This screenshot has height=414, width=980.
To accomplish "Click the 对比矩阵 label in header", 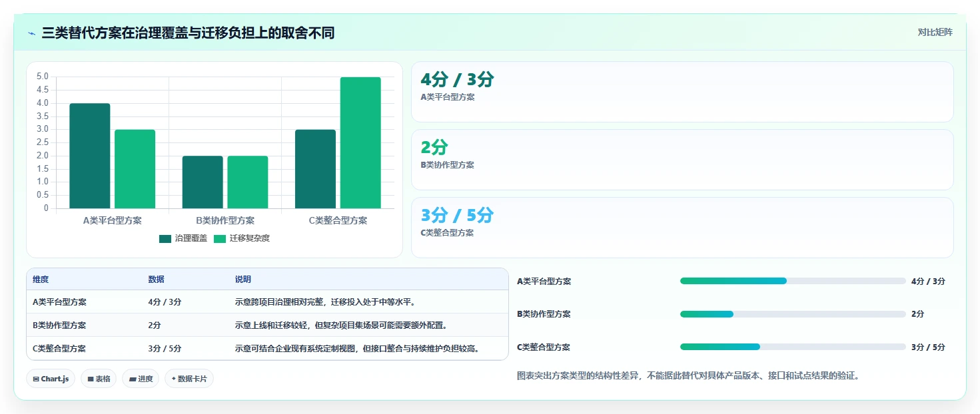I will click(x=935, y=32).
